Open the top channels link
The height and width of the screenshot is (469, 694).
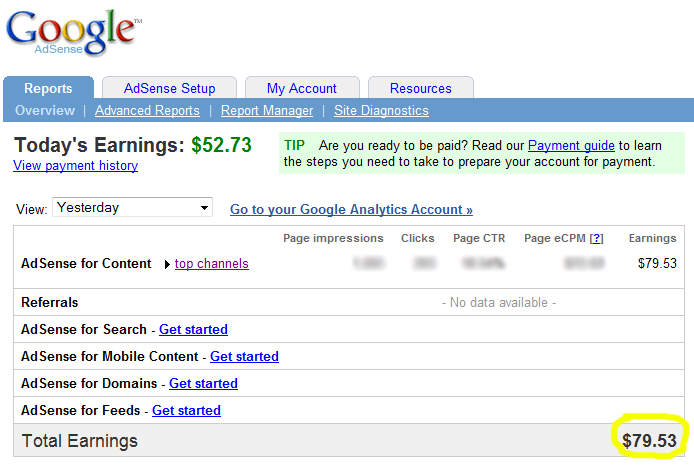pyautogui.click(x=212, y=264)
